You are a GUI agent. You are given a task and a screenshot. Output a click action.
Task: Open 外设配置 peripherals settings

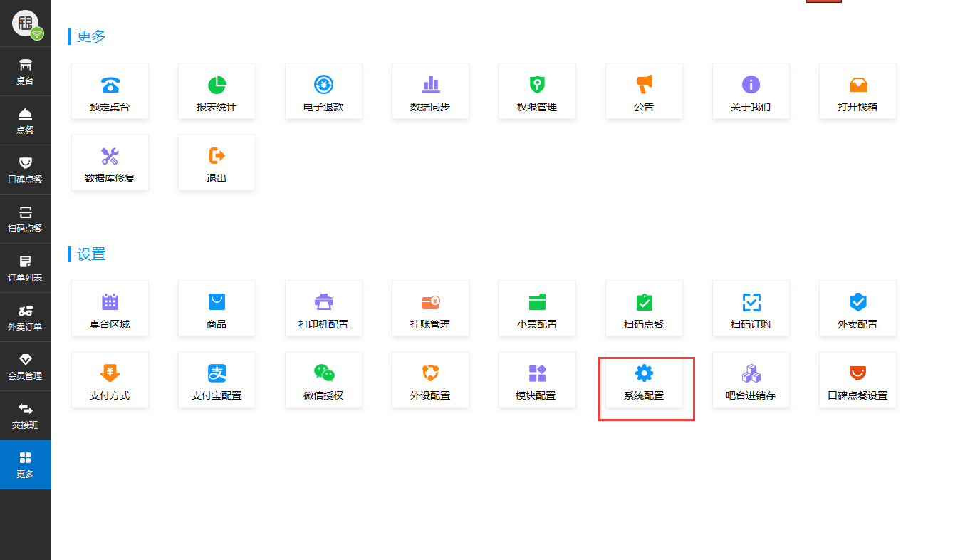tap(431, 380)
